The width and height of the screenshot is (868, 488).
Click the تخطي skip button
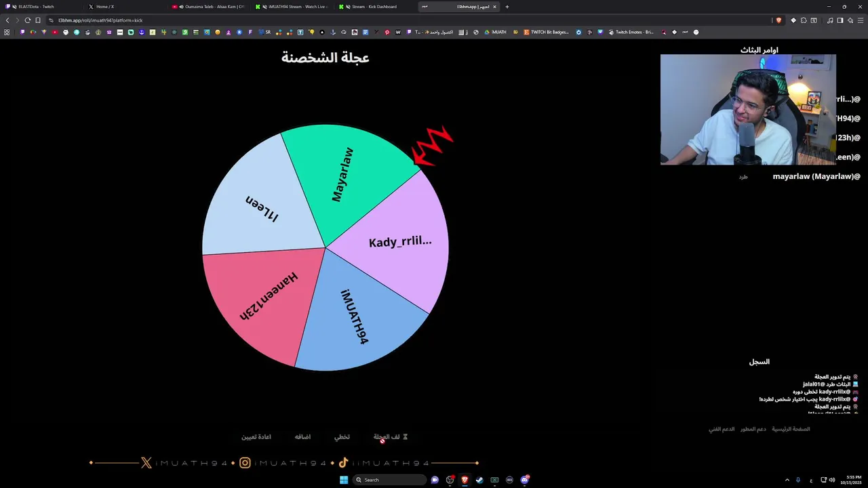(342, 437)
